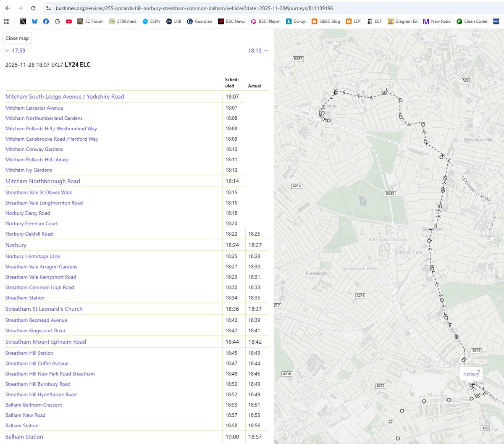The width and height of the screenshot is (504, 444).
Task: Open Streatham Becmead Avenue stop
Action: [x=36, y=320]
